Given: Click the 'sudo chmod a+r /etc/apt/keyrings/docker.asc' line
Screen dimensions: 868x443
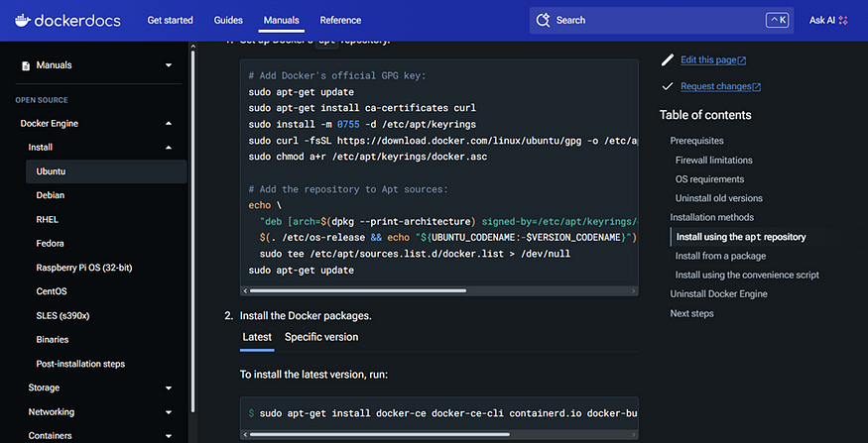Looking at the screenshot, I should coord(368,157).
